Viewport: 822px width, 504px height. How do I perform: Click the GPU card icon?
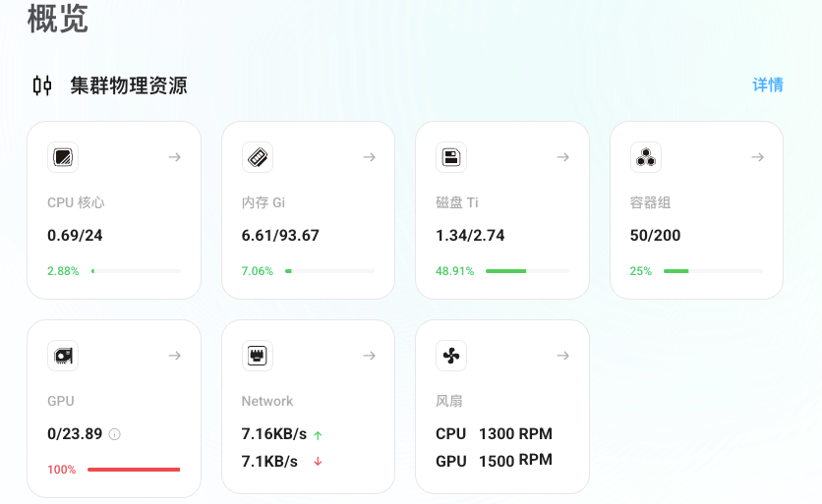(x=63, y=356)
